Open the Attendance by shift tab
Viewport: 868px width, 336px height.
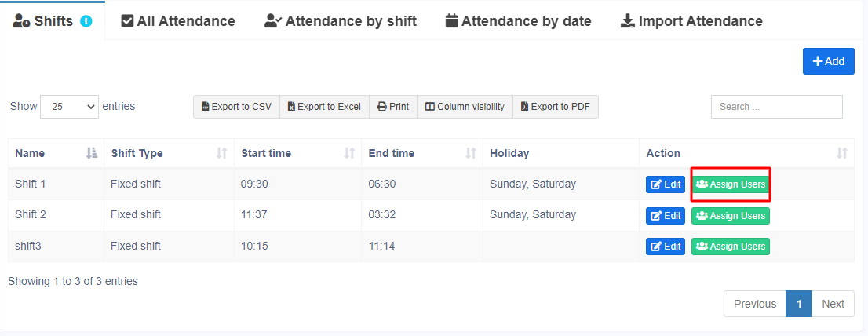[x=340, y=21]
